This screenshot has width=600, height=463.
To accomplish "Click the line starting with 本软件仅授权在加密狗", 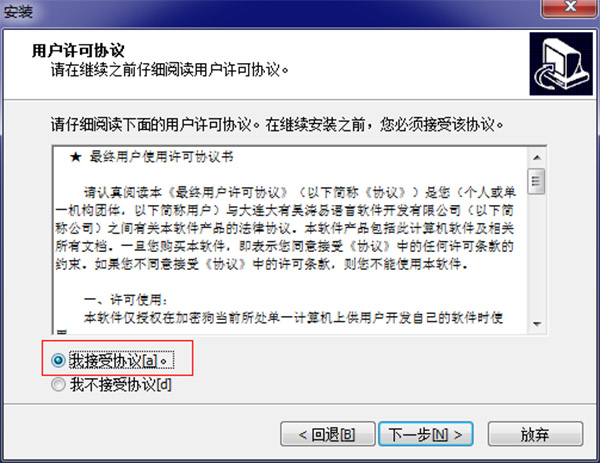I will (x=293, y=318).
